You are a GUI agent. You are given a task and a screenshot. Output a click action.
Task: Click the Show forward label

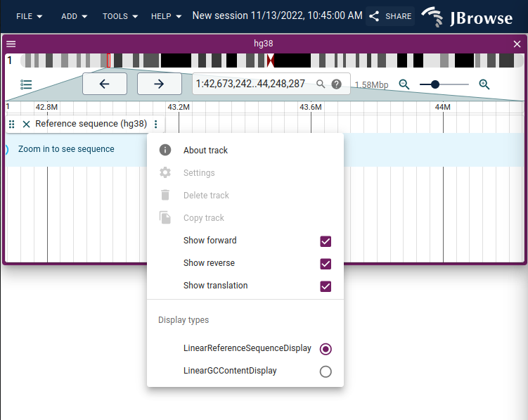coord(210,241)
